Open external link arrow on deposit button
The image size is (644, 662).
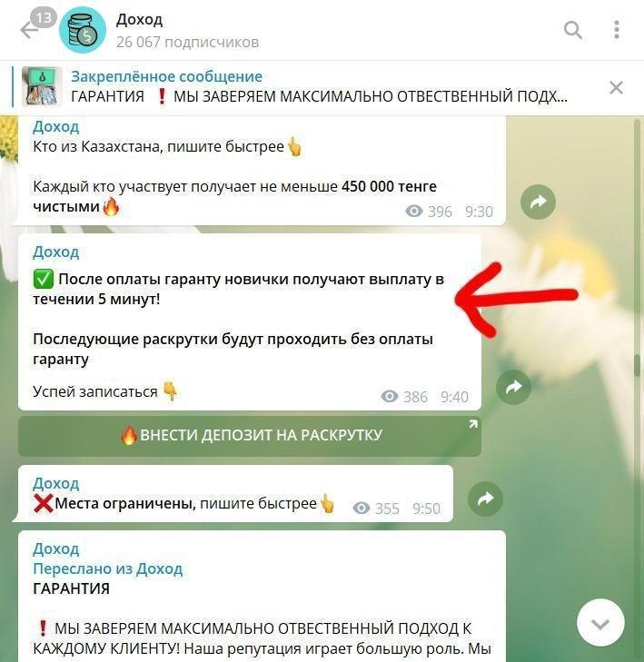[473, 424]
